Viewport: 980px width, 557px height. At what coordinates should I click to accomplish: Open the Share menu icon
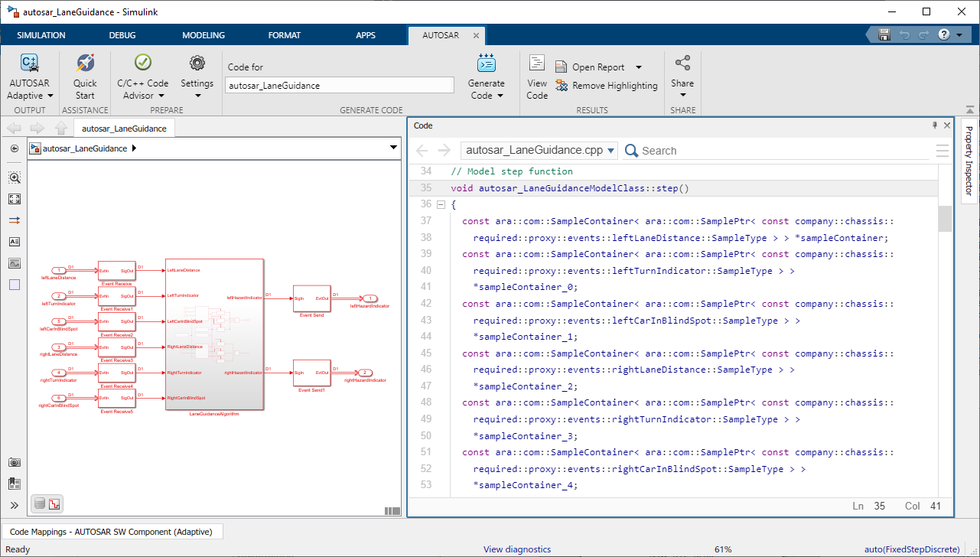682,63
